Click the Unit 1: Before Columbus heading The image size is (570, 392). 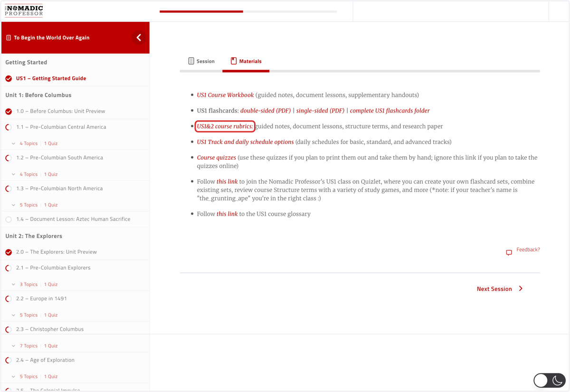pyautogui.click(x=38, y=95)
